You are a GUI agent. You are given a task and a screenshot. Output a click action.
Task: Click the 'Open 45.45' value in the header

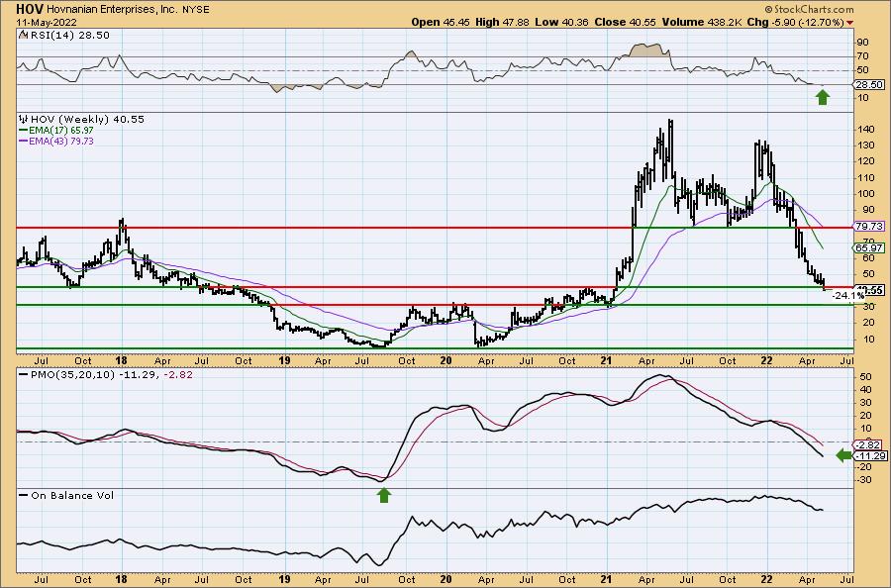point(440,23)
